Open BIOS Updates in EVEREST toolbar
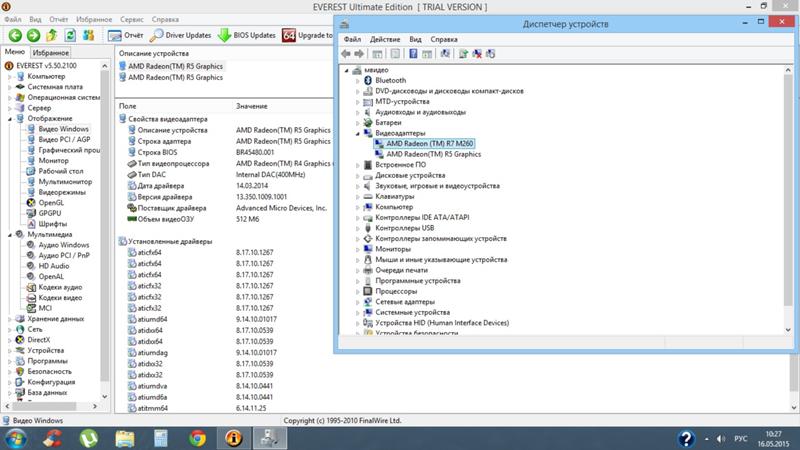The height and width of the screenshot is (450, 800). (246, 35)
